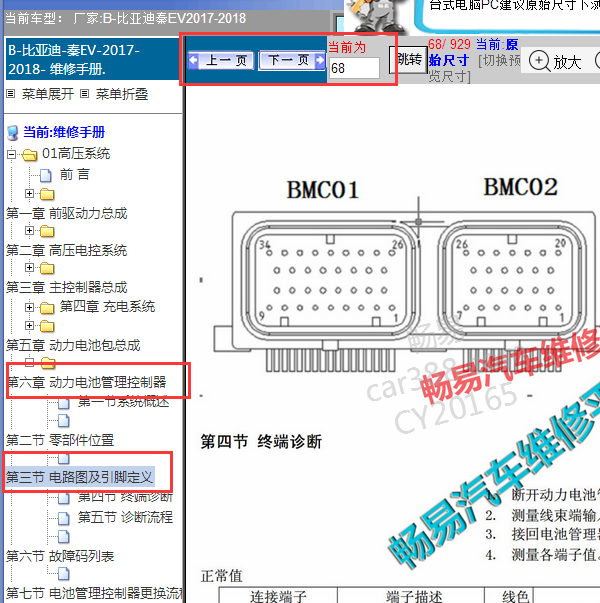Open section 第五节 诊断流程
Viewport: 600px width, 603px height.
125,517
